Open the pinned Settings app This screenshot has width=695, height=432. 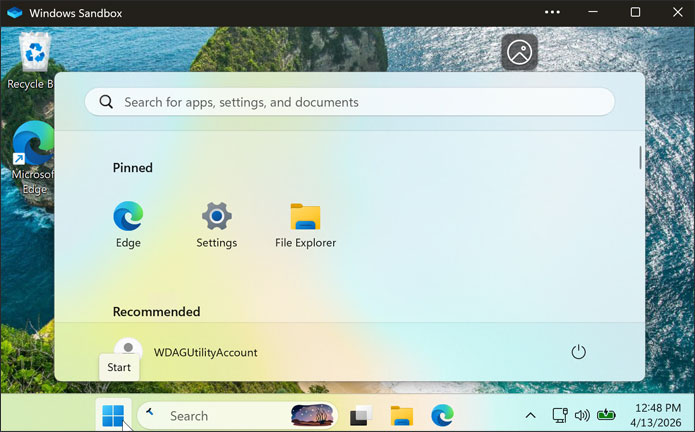tap(217, 224)
